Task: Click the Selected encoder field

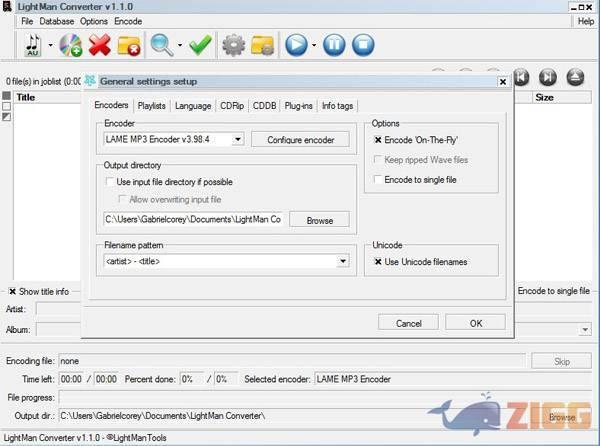Action: [x=453, y=379]
